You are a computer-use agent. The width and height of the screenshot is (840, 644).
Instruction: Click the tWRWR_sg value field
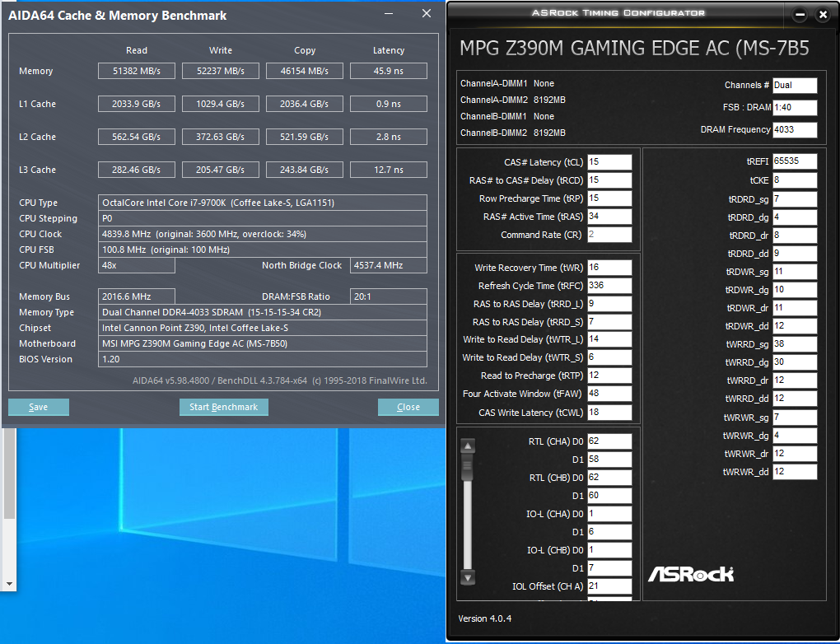pos(795,418)
